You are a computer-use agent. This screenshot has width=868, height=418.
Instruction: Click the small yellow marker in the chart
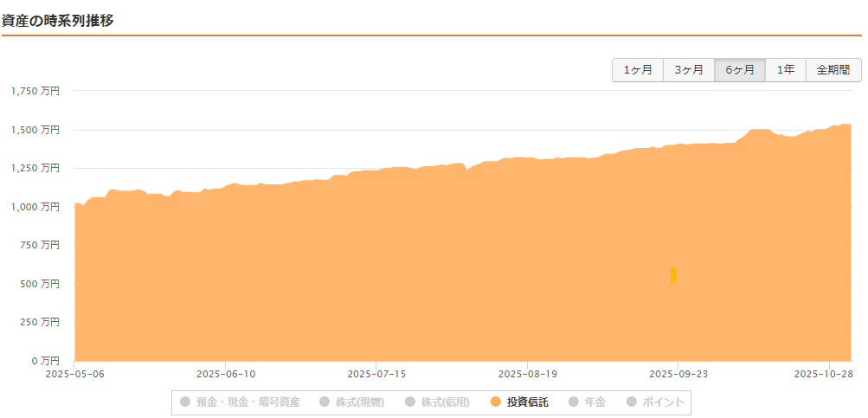click(x=673, y=274)
